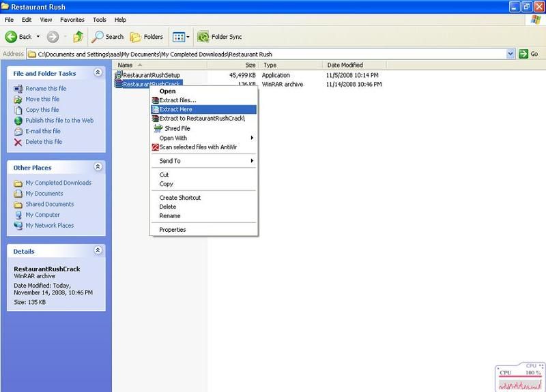546x392 pixels.
Task: Click the Back navigation arrow icon
Action: [x=12, y=36]
